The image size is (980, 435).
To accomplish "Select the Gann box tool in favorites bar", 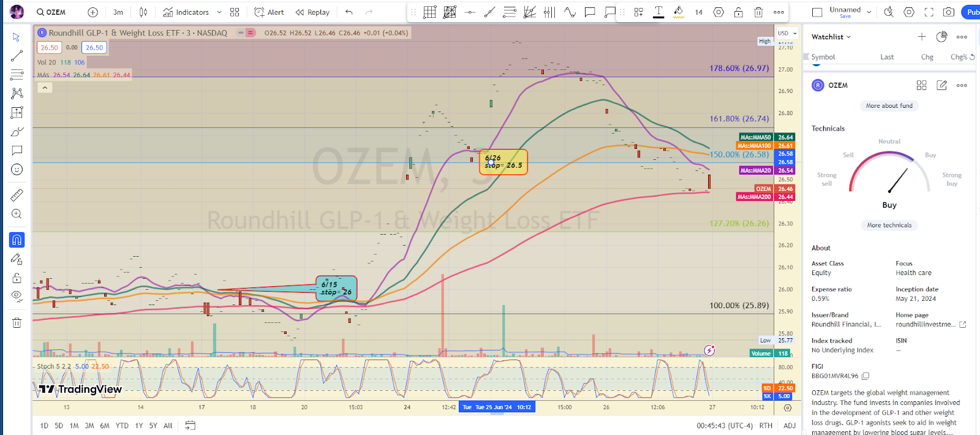I will coord(430,12).
